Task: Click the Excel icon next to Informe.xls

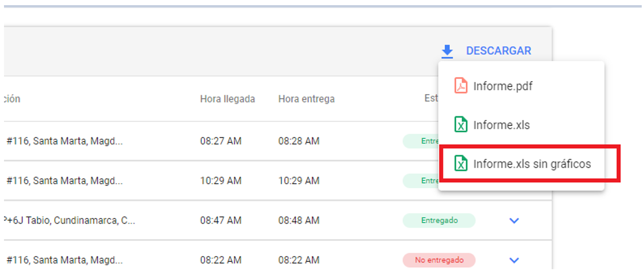Action: point(460,125)
